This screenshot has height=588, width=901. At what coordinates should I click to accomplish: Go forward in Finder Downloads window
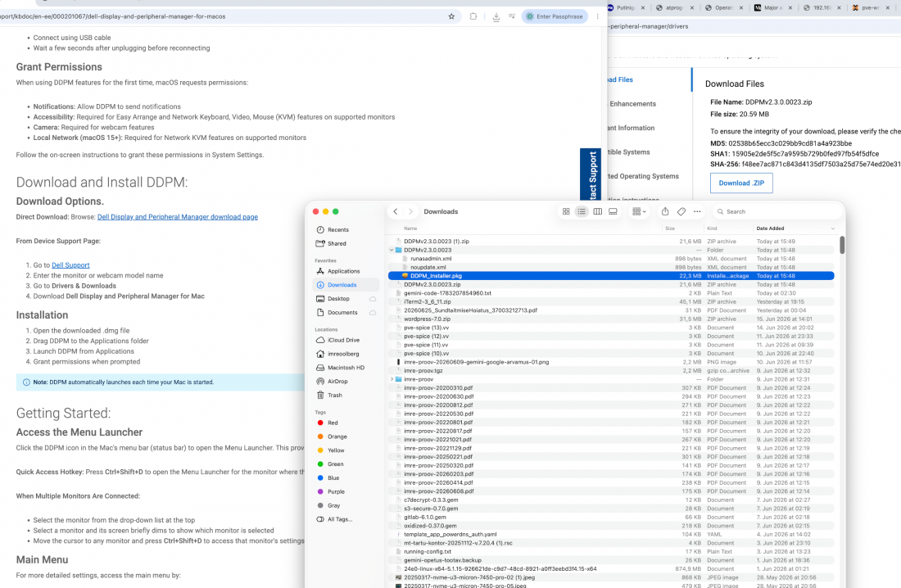coord(410,211)
